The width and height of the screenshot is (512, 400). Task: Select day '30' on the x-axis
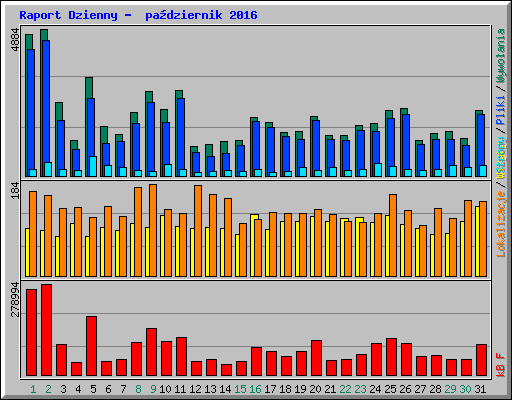(x=465, y=389)
